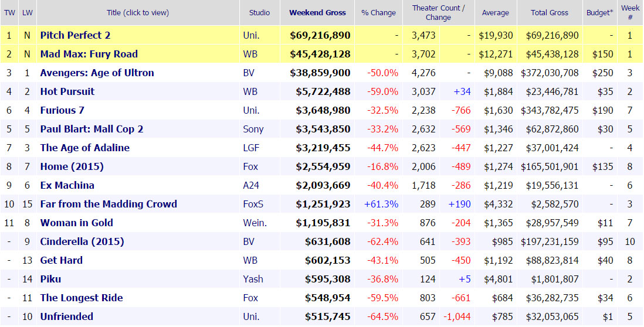Click the Uni. studio link for Furious 7
This screenshot has height=327, width=644.
[251, 110]
